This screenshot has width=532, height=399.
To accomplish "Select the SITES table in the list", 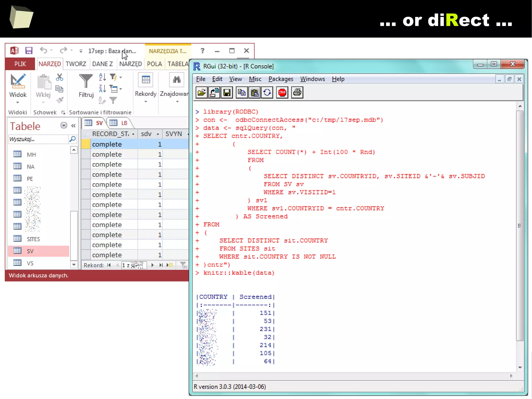I will tap(33, 239).
